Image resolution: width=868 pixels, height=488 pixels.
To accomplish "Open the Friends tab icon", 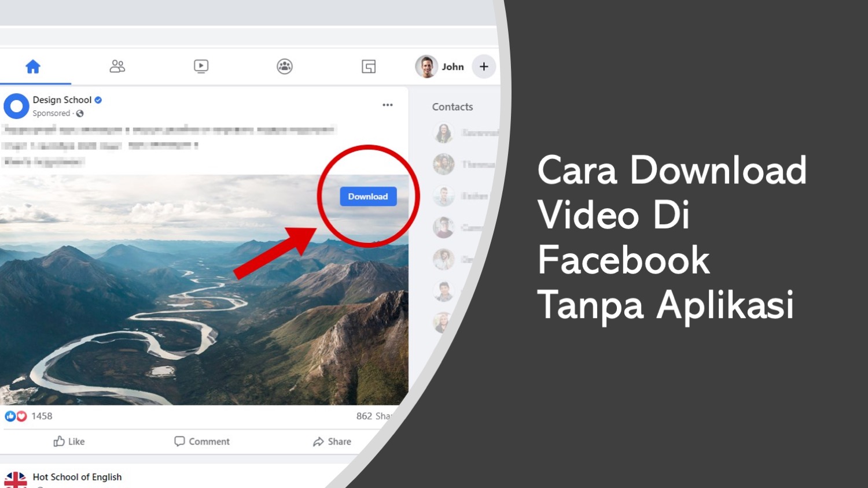I will 117,66.
